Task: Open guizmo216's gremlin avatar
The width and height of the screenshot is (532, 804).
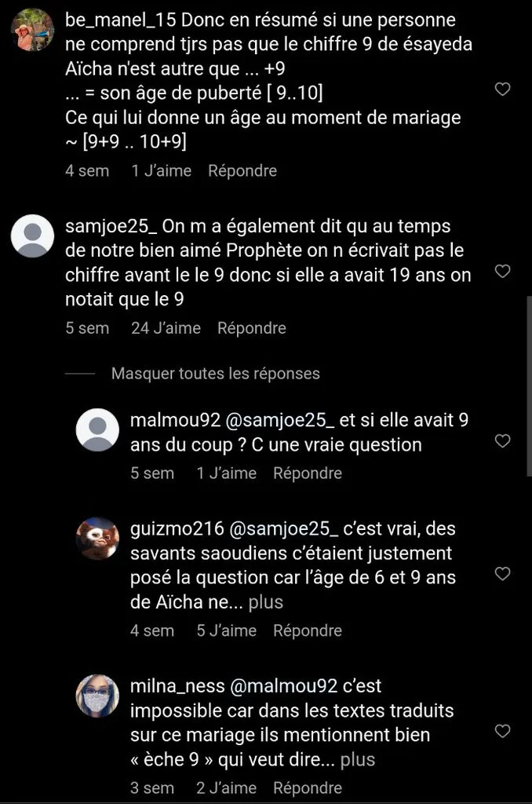Action: (x=97, y=539)
